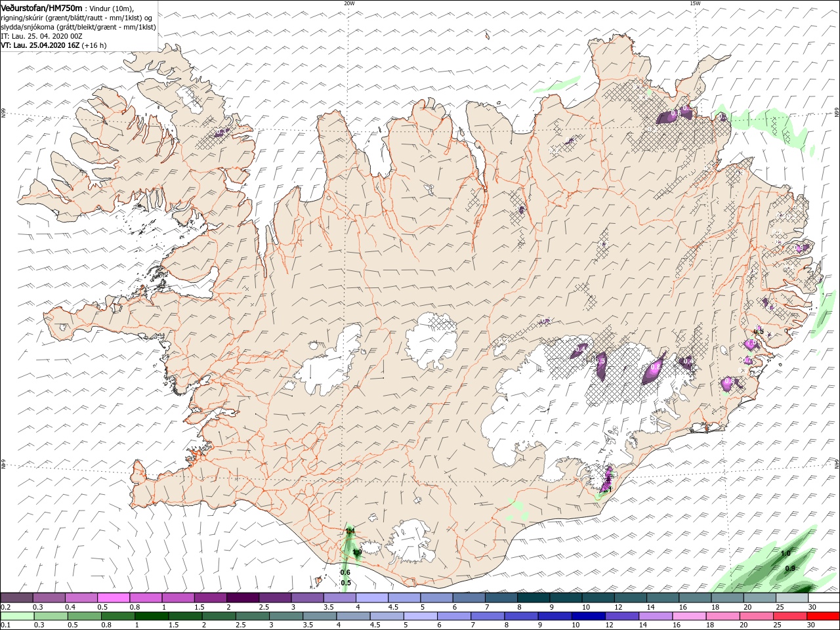Click the Veðurstofan/HM750m title text
This screenshot has width=840, height=630.
point(41,7)
